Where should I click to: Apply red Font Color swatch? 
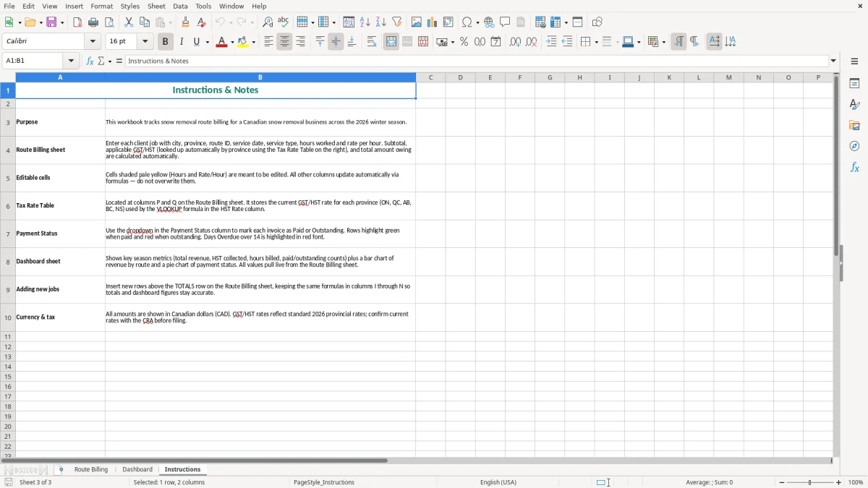pyautogui.click(x=221, y=42)
